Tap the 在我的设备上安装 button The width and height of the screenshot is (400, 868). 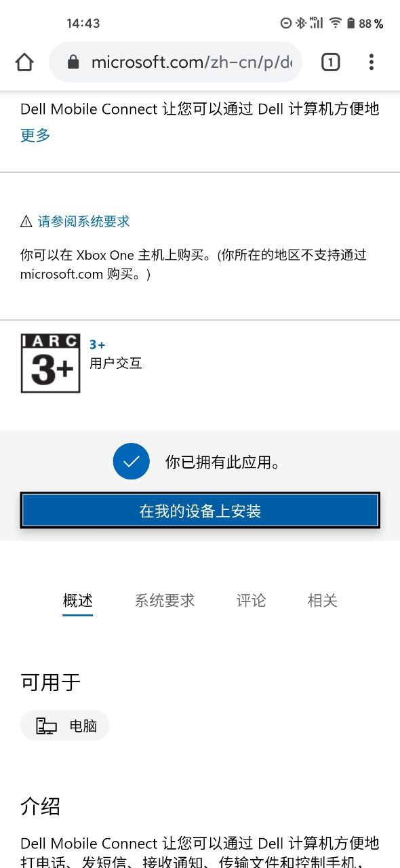[x=200, y=511]
